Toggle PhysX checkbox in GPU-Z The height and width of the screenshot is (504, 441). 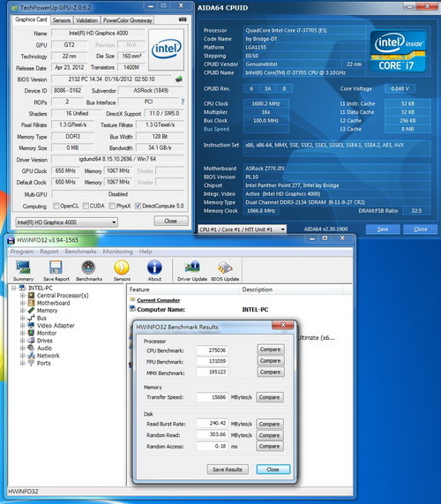click(x=112, y=206)
